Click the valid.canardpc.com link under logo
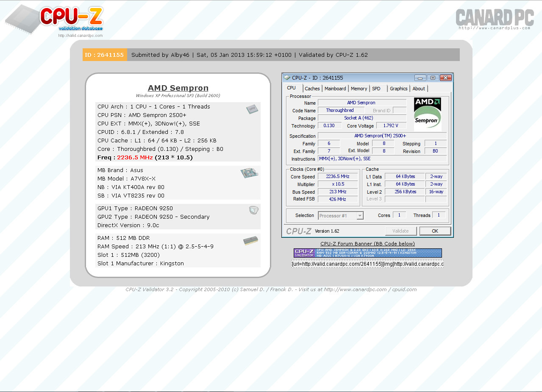 pyautogui.click(x=81, y=36)
